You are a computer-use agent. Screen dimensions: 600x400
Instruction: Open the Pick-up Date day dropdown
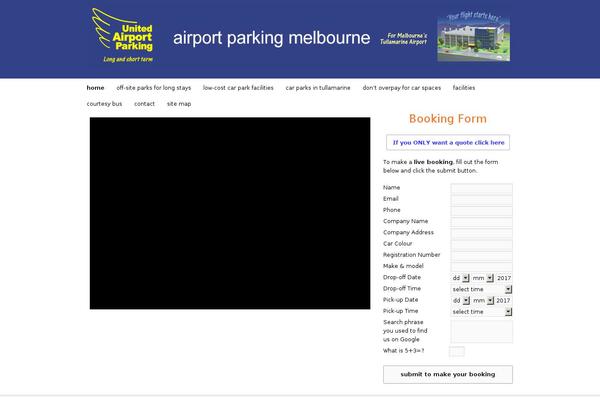(x=460, y=300)
